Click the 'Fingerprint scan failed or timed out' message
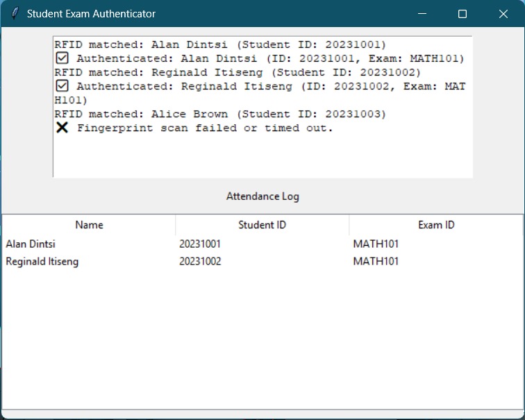The width and height of the screenshot is (525, 420). [x=205, y=128]
